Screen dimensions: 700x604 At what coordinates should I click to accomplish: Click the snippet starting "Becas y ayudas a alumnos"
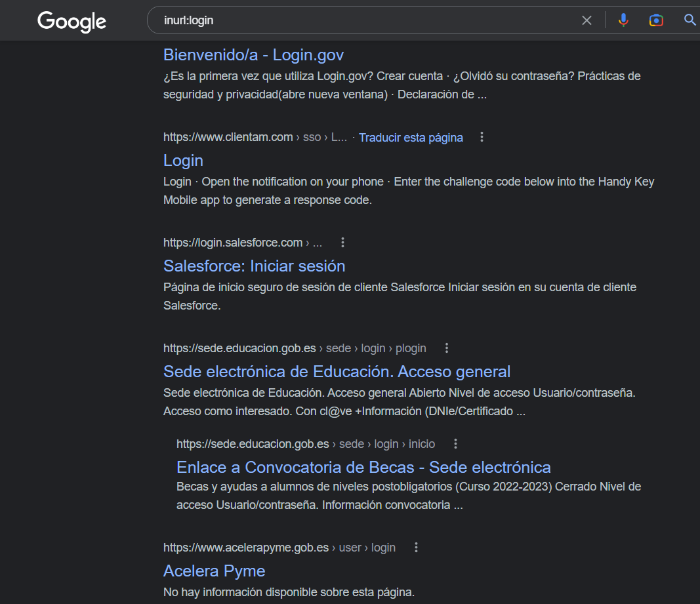point(409,496)
